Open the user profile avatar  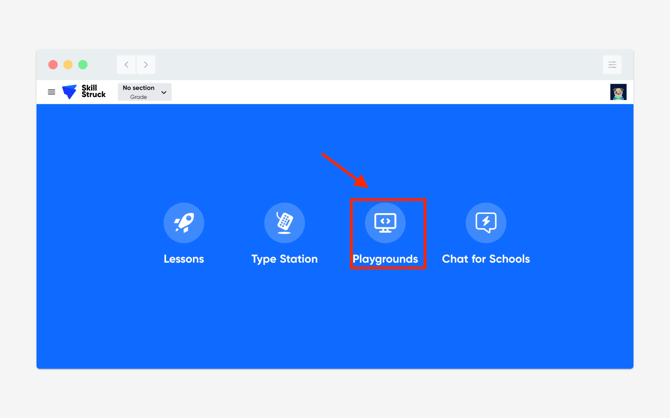[618, 92]
